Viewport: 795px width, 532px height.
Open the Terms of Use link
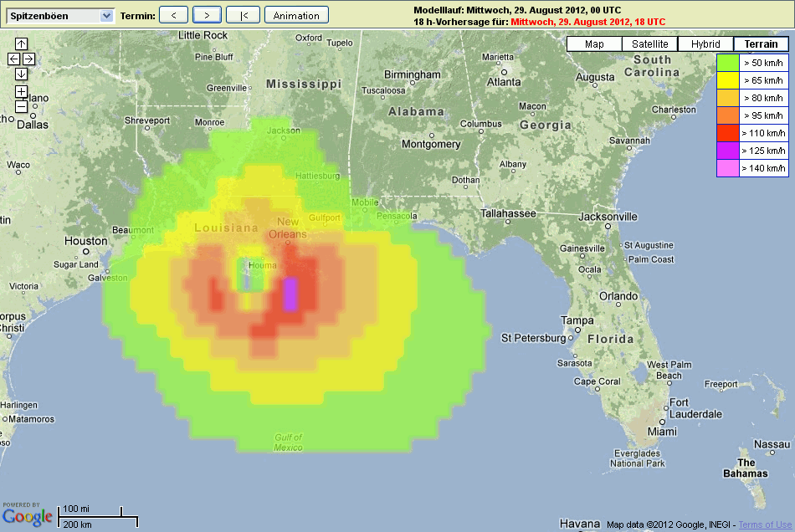[x=764, y=524]
